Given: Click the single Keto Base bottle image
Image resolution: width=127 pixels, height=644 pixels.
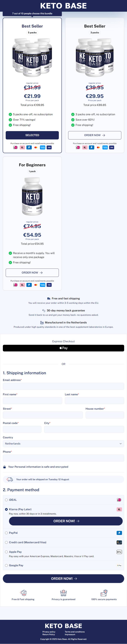Looking at the screenshot, I should pyautogui.click(x=32, y=196).
